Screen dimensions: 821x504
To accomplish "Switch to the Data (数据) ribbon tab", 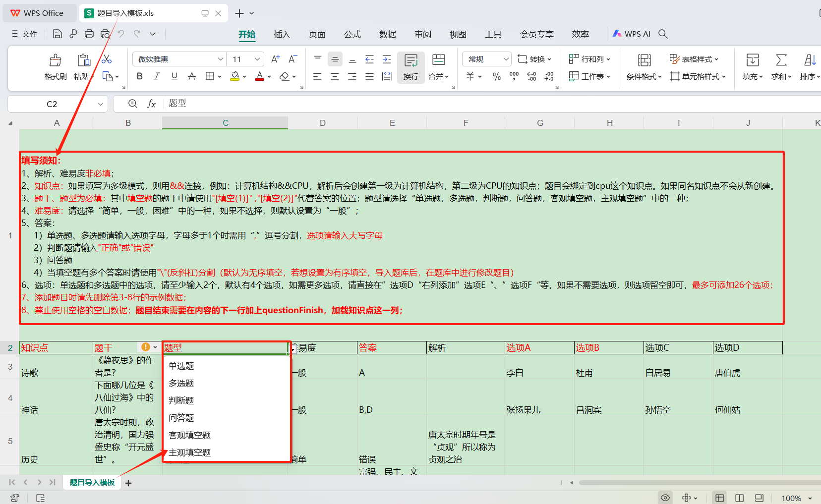I will point(387,34).
